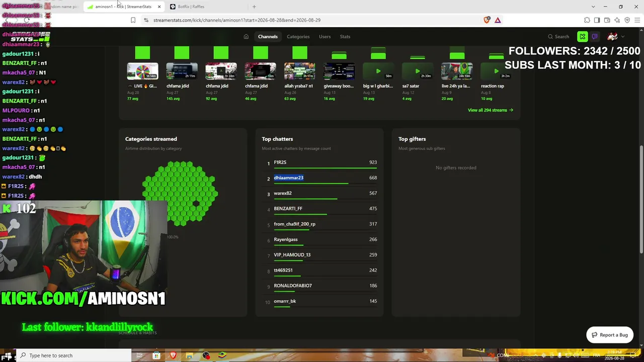This screenshot has width=644, height=362.
Task: Open the 'chfama jdid' stream with 92 avg
Action: coord(221,71)
